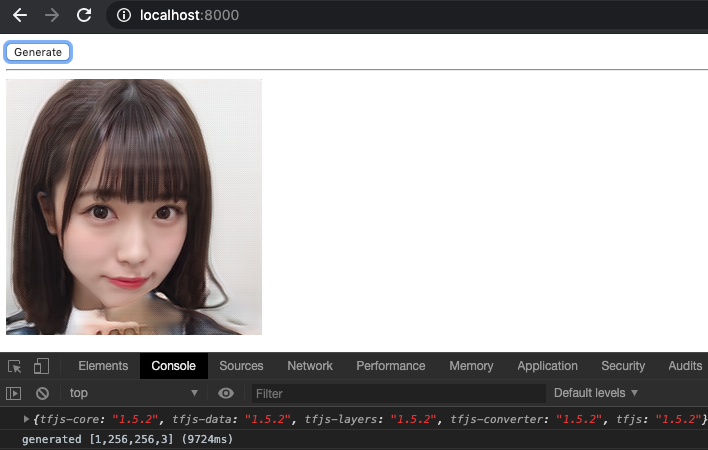Screen dimensions: 708x450
Task: Expand the tfjs versions object in the console
Action: pyautogui.click(x=26, y=419)
